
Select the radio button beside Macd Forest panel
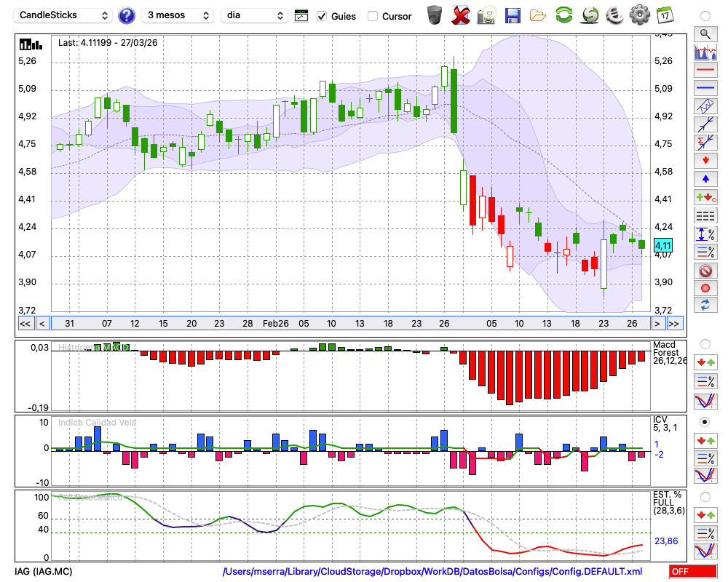pyautogui.click(x=705, y=343)
